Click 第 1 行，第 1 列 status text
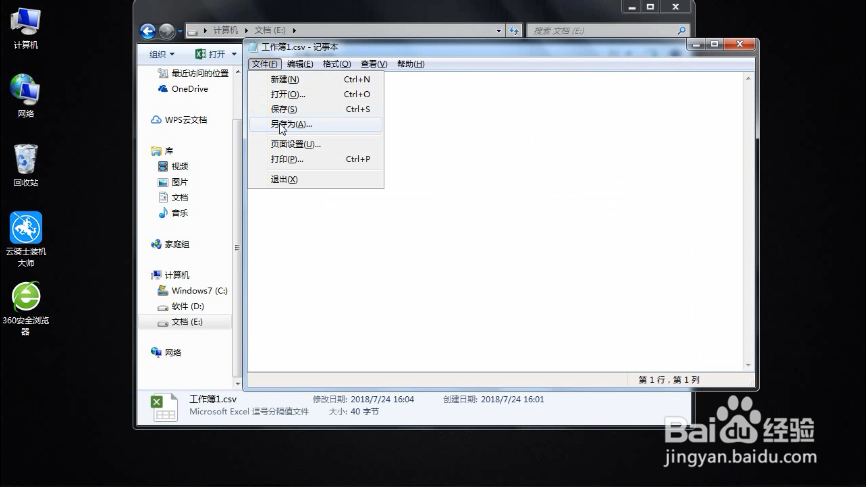866x487 pixels. point(668,380)
